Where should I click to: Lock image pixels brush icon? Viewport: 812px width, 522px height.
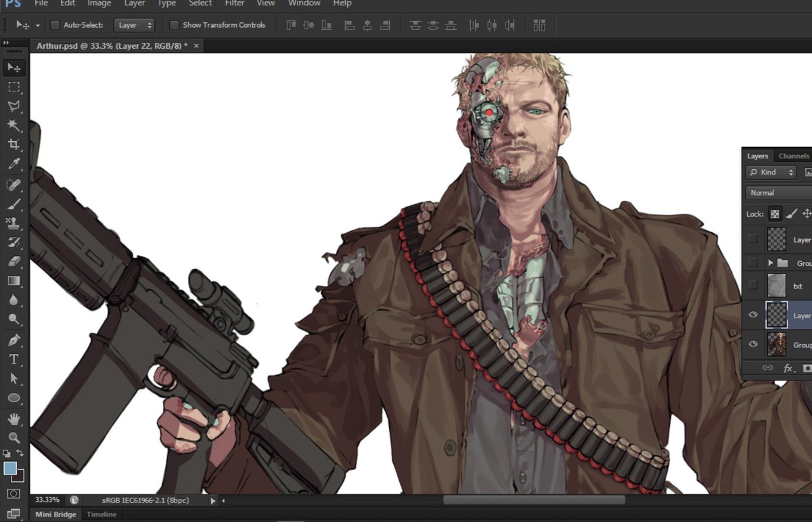790,213
